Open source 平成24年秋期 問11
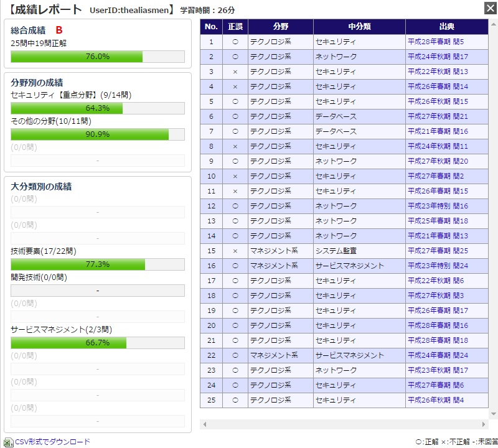This screenshot has width=498, height=448. click(438, 146)
